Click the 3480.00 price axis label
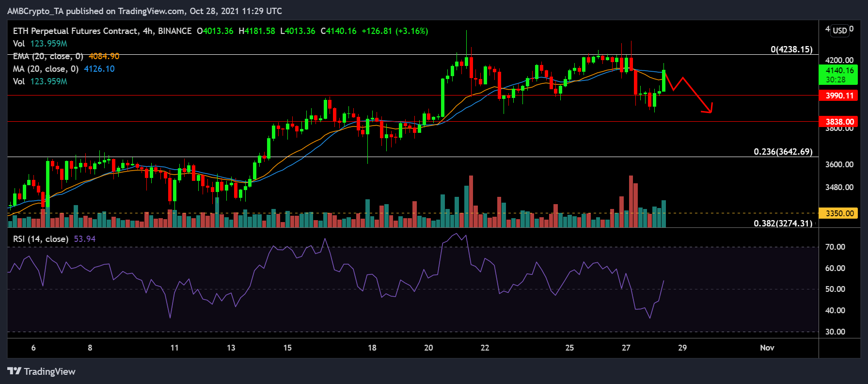Viewport: 868px width, 384px height. pyautogui.click(x=839, y=187)
